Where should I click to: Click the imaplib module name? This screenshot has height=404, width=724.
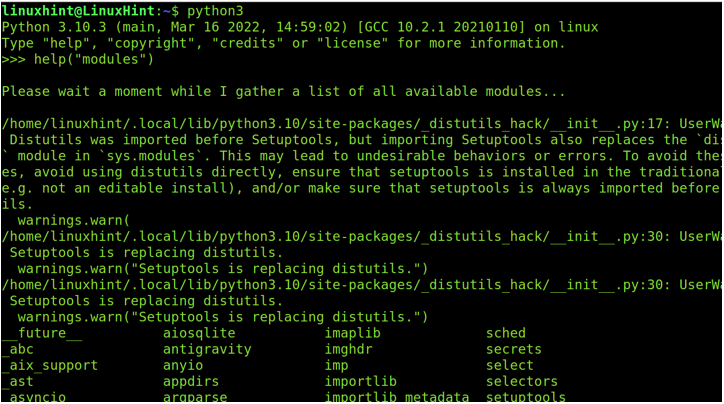tap(352, 333)
